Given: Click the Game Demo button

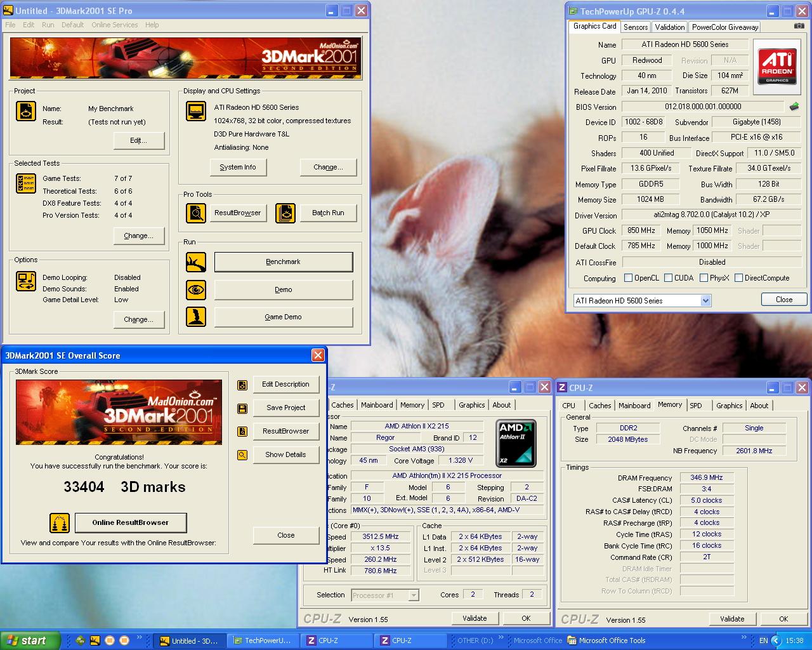Looking at the screenshot, I should click(x=283, y=317).
